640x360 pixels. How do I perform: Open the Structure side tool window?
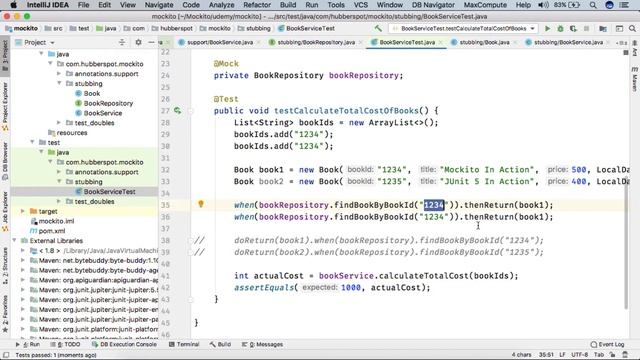point(5,266)
